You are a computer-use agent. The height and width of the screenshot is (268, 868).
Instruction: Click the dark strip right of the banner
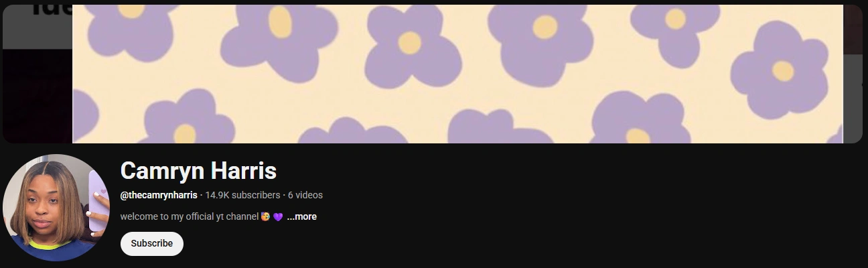[x=853, y=74]
